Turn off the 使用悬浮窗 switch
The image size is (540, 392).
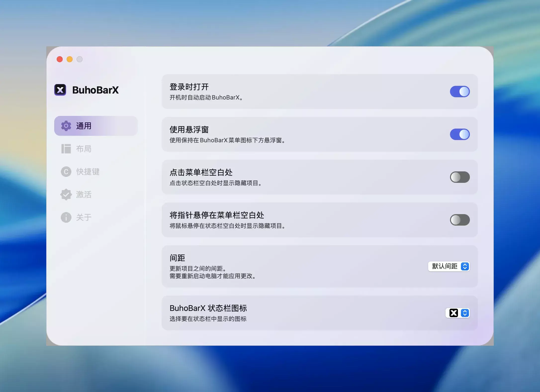[460, 134]
